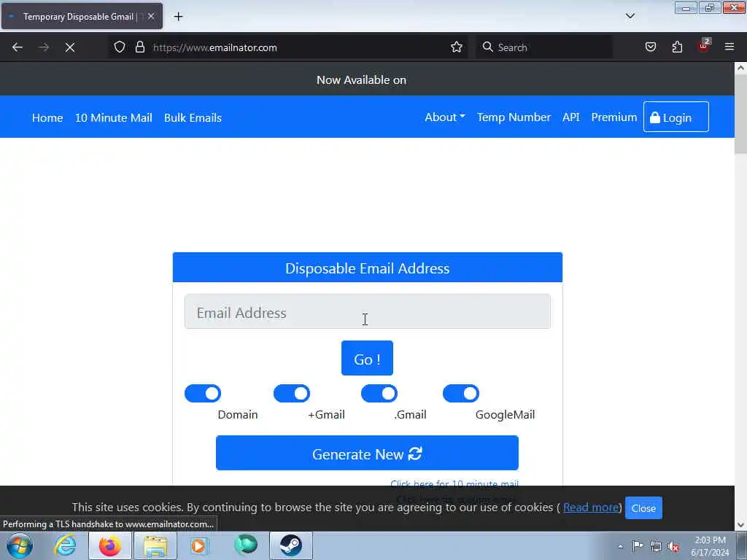Click the padlock site security icon
This screenshot has width=747, height=560.
coord(139,47)
